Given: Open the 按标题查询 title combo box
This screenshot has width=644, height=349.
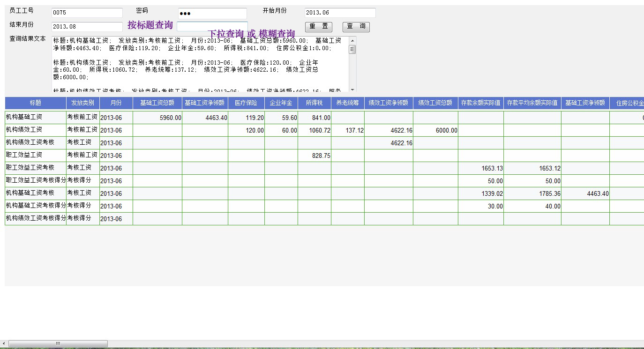Looking at the screenshot, I should 212,26.
